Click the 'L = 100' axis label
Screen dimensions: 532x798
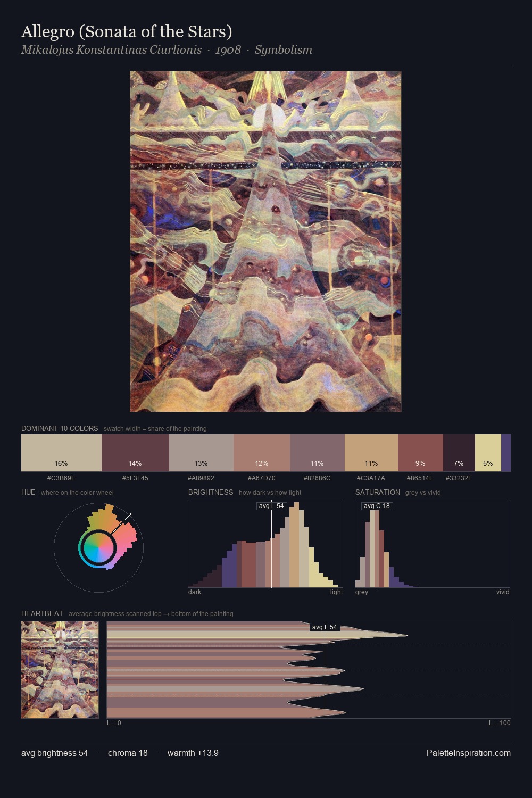pyautogui.click(x=500, y=723)
